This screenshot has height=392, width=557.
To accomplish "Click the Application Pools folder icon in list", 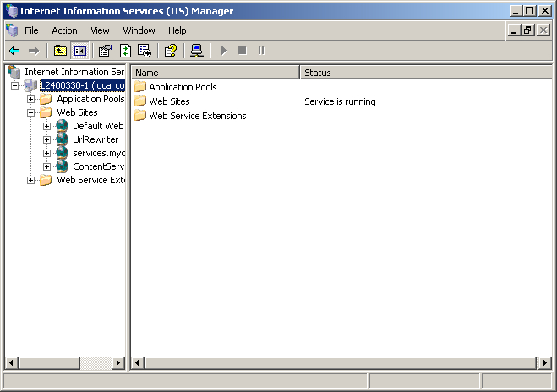I will pyautogui.click(x=140, y=87).
